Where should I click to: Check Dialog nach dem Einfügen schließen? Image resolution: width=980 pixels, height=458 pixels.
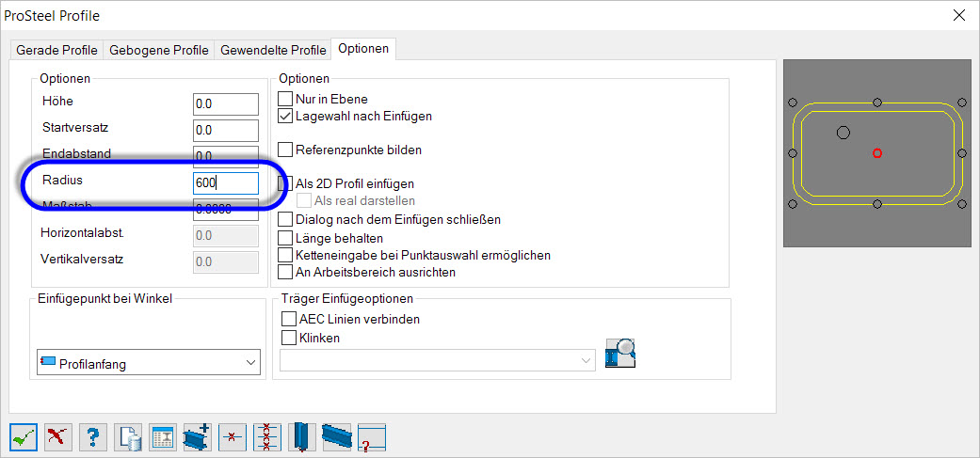285,220
